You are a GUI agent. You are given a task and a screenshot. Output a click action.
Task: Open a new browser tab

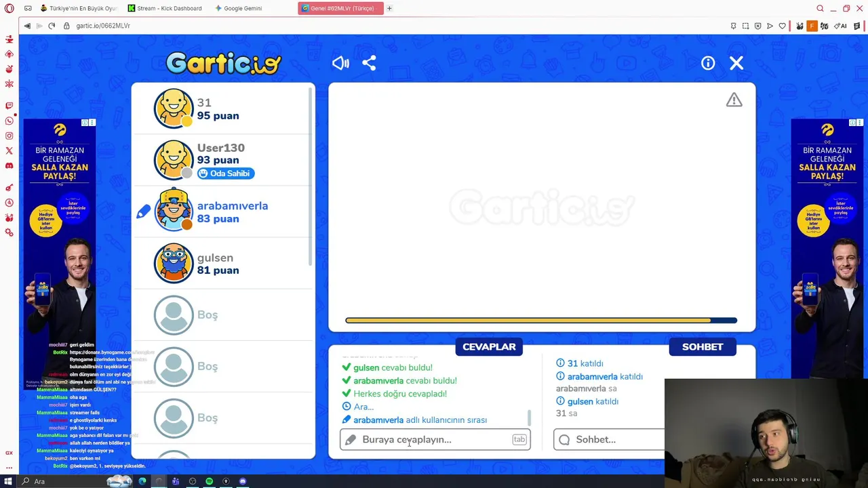tap(389, 8)
